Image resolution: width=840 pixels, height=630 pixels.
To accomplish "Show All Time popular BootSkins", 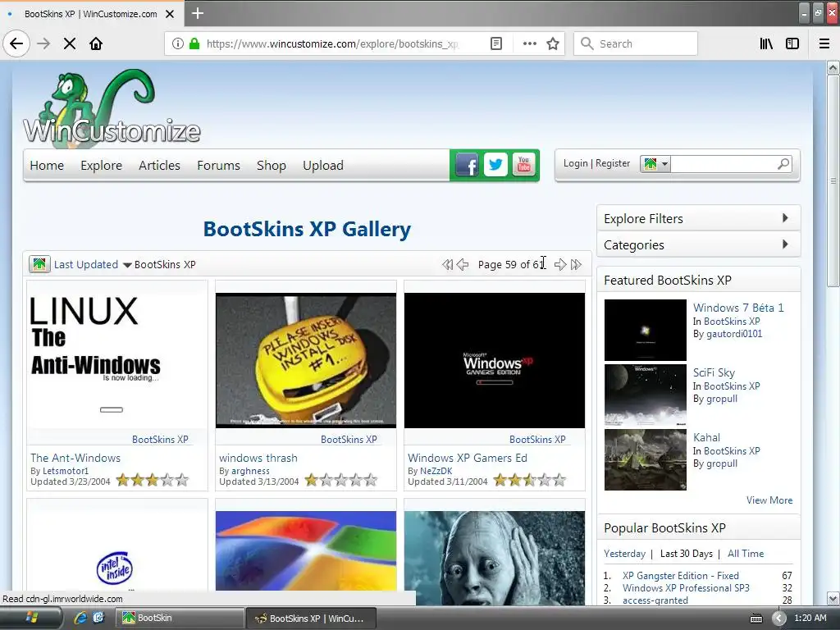I will tap(746, 554).
